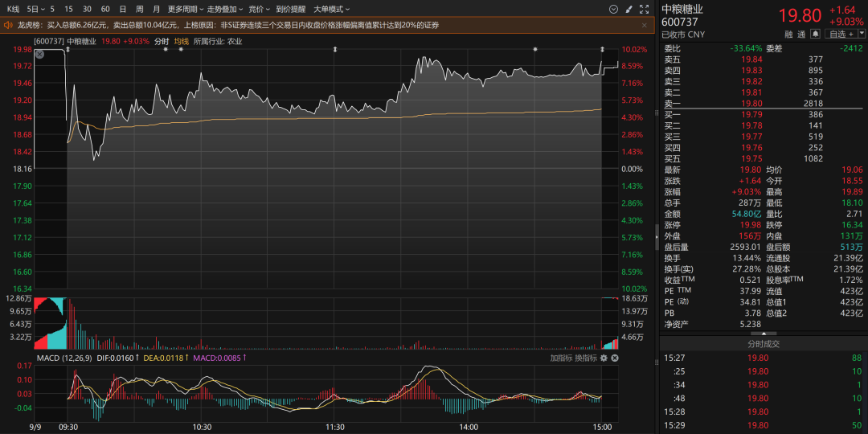868x434 pixels.
Task: Click the MACD (12,26,9) label
Action: 64,358
